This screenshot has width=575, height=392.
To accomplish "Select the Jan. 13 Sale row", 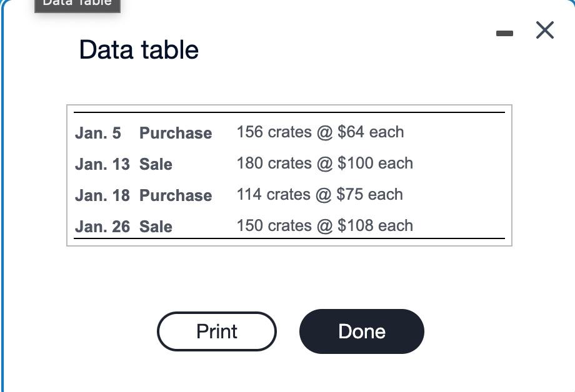I will tap(250, 164).
